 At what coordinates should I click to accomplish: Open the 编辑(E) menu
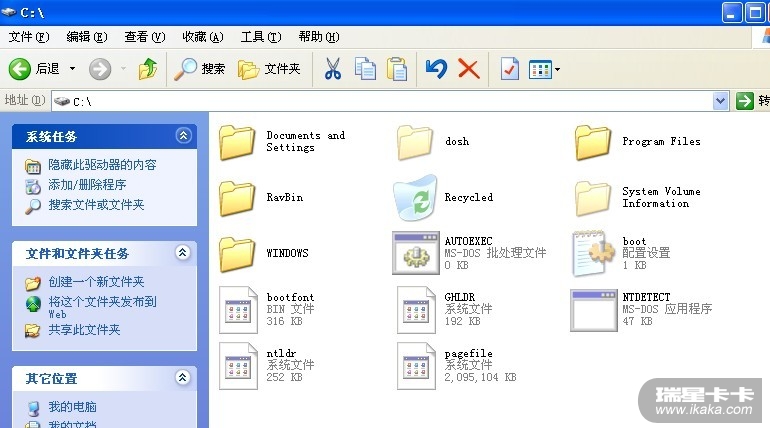point(86,37)
